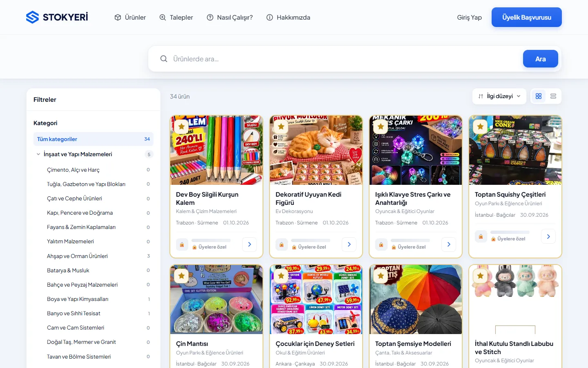588x368 pixels.
Task: Open arrow on Toptan Squishy Çeşitleri card
Action: [548, 236]
